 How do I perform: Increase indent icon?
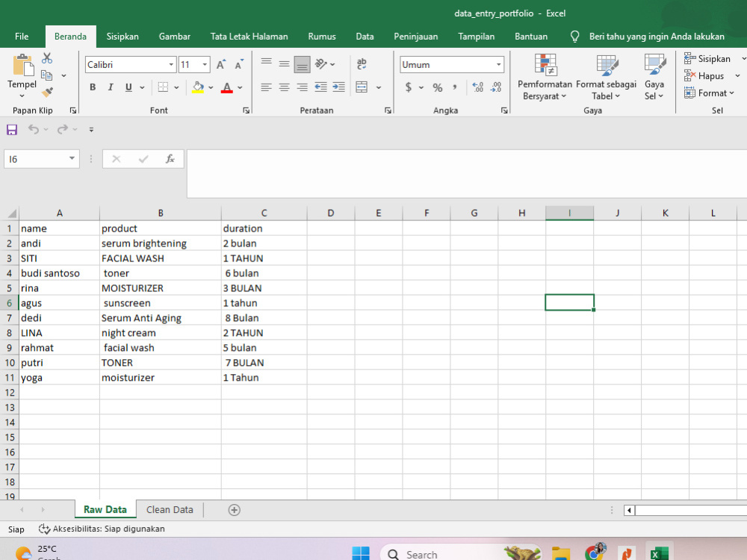[338, 87]
